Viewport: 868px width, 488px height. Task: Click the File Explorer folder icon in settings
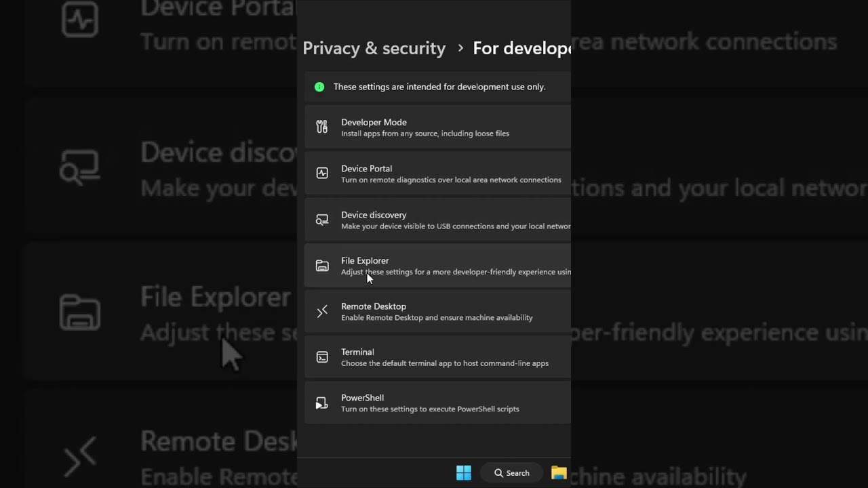coord(322,266)
